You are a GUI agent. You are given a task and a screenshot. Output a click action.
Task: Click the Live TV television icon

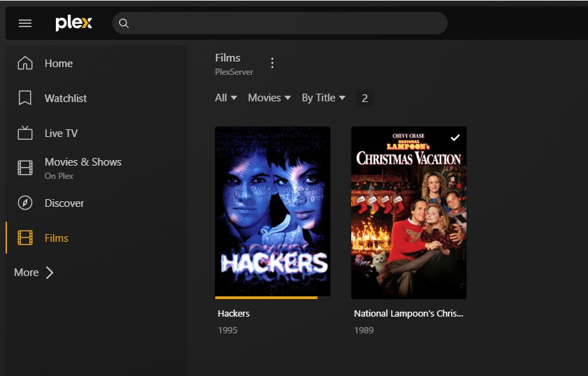pos(25,133)
